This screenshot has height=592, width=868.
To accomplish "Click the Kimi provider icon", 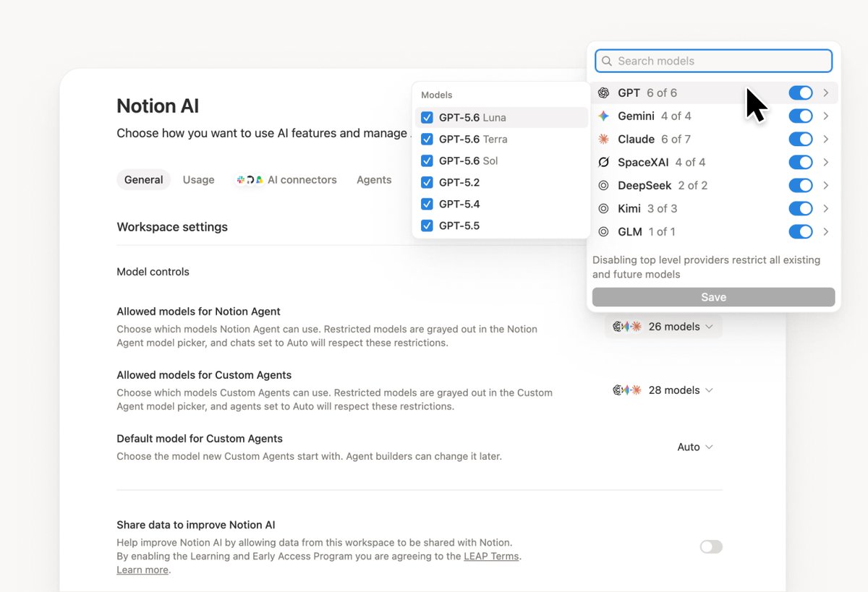I will pos(603,208).
